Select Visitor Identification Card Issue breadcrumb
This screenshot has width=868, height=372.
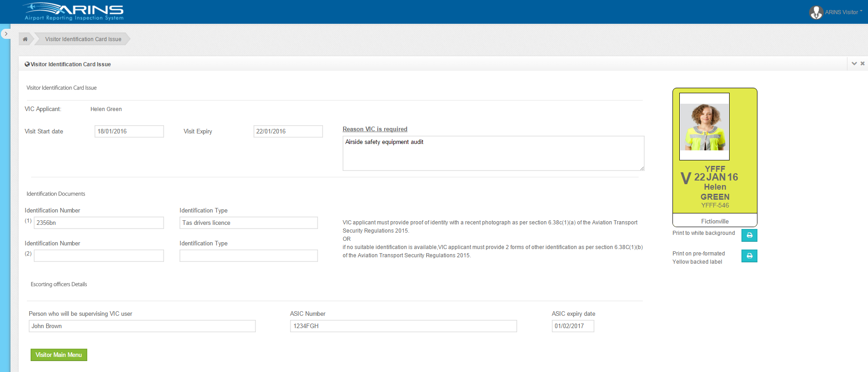(83, 39)
